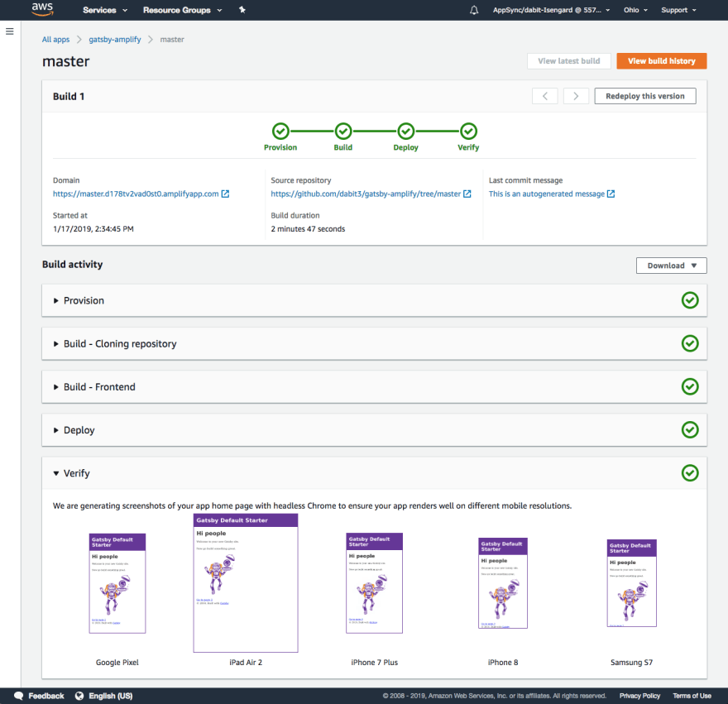Open the GitHub gatsby-amplify repository link
This screenshot has width=728, height=704.
366,194
